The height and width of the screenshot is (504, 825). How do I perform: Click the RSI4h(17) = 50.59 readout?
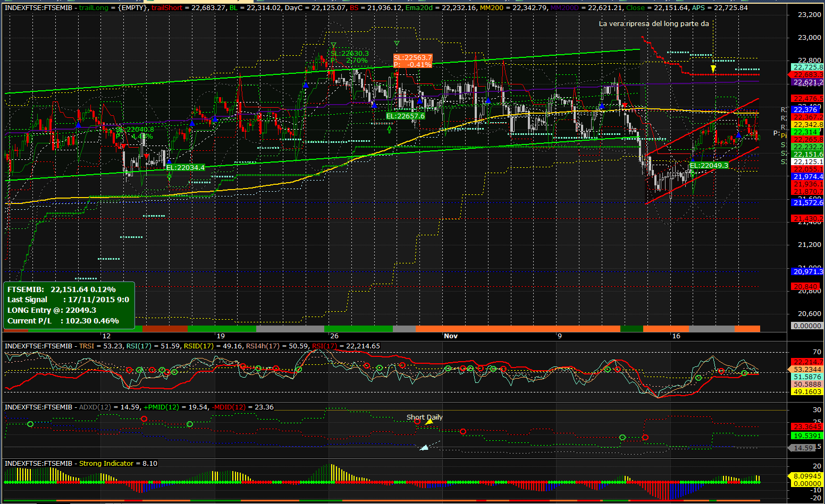[277, 346]
